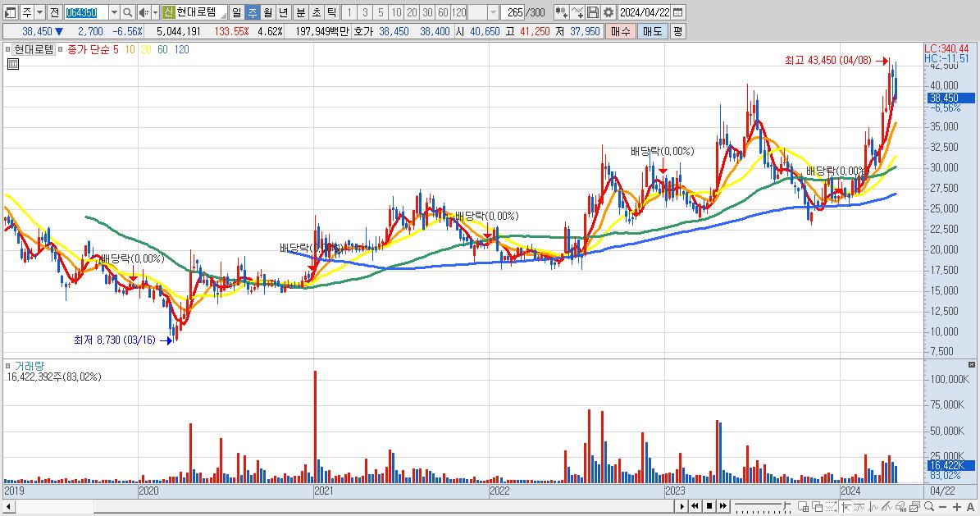
Task: Click the diagonal trend lines icon in bottom toolbar
Action: click(887, 506)
